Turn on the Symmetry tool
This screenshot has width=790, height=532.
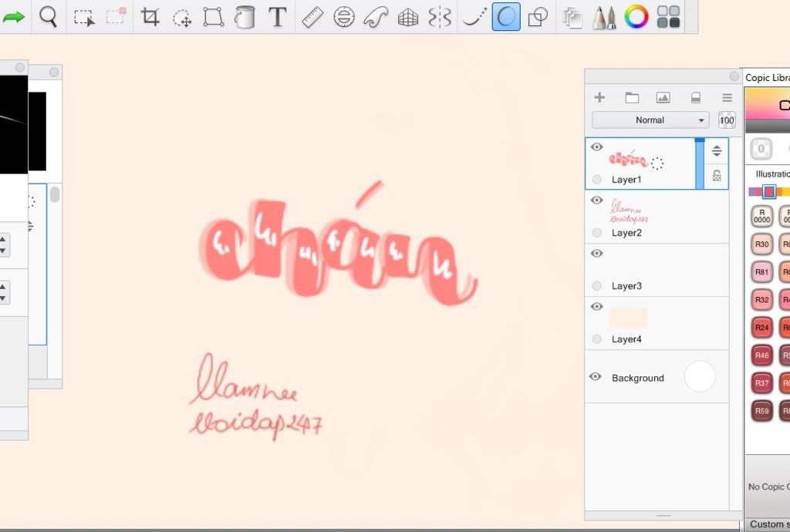pos(439,17)
